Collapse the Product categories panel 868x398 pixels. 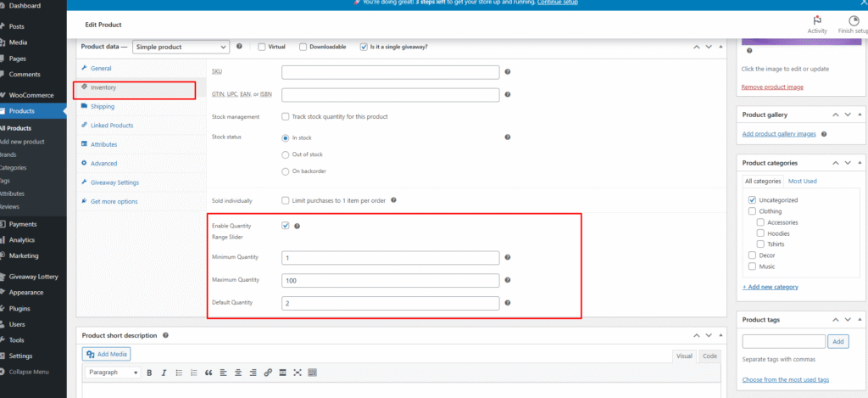(x=860, y=162)
